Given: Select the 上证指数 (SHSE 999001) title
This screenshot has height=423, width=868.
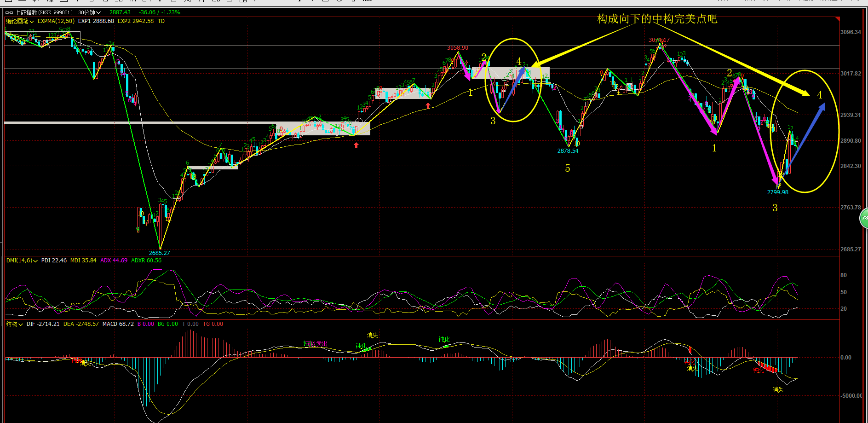Looking at the screenshot, I should (44, 12).
